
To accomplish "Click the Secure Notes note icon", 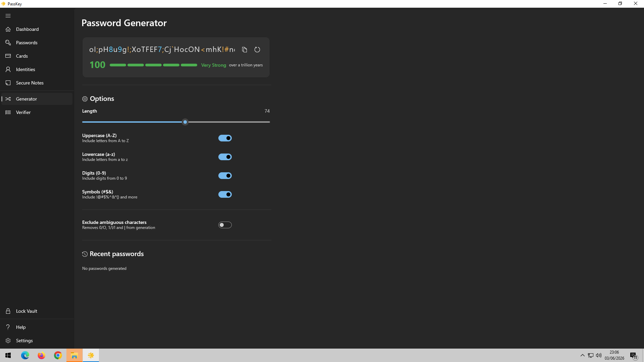I will point(8,83).
